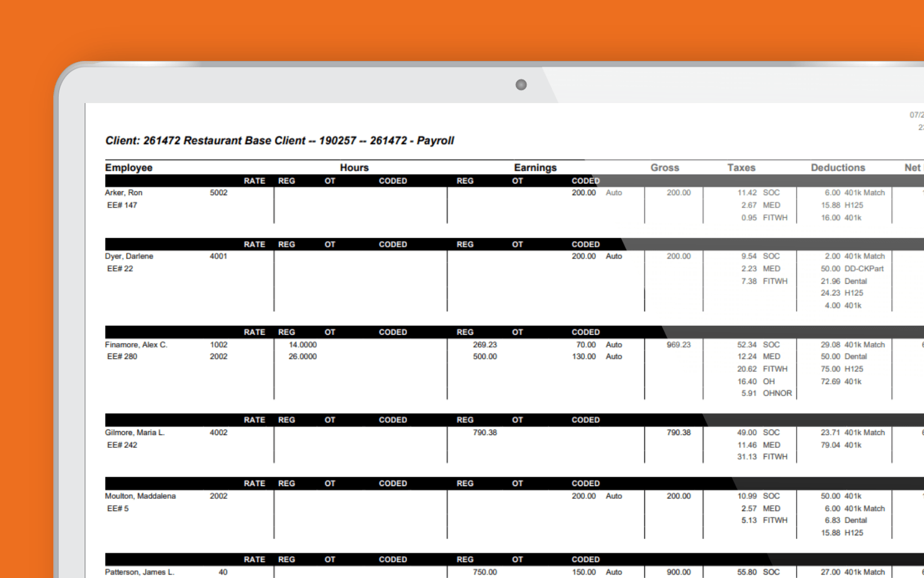Click Dyer's 21.96 Dental deduction
The image size is (924, 578).
(844, 281)
